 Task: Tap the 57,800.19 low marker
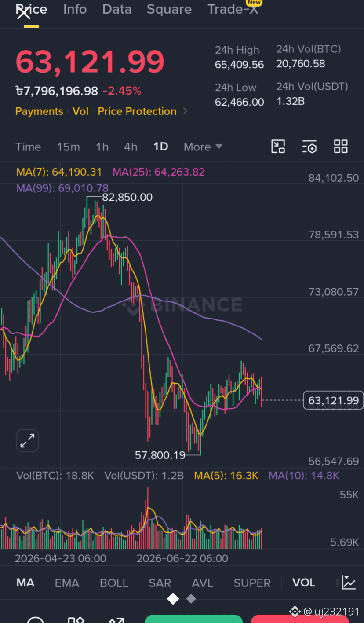160,455
